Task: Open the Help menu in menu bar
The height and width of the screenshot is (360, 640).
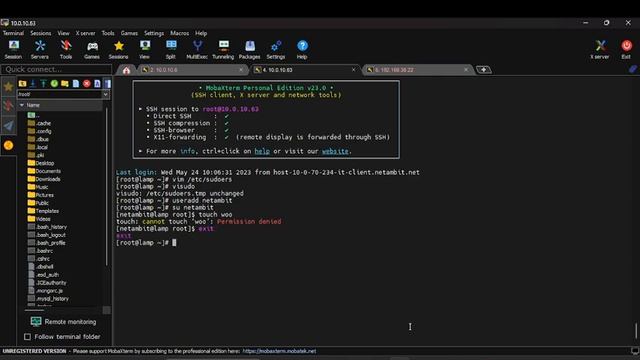Action: tap(201, 33)
